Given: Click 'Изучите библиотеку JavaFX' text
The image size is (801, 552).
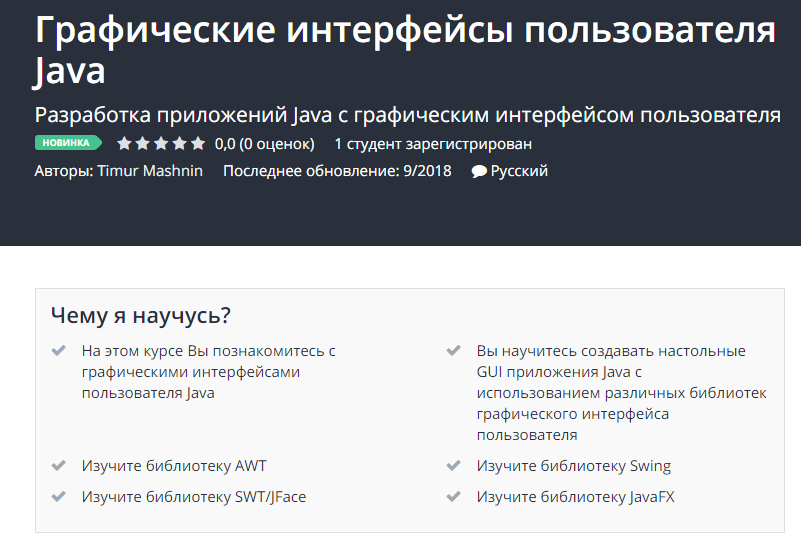Looking at the screenshot, I should click(575, 496).
